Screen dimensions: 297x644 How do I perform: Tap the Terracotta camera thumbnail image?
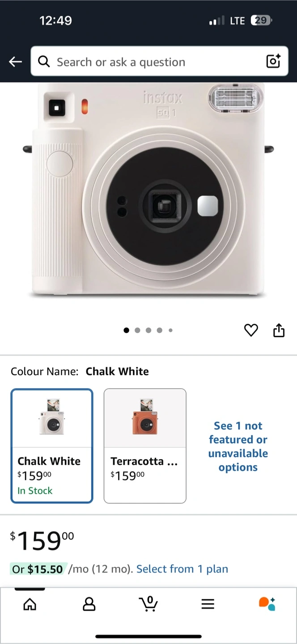(145, 417)
